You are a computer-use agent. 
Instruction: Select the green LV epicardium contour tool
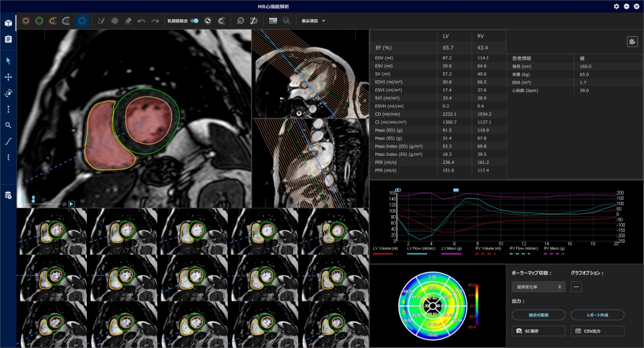pyautogui.click(x=40, y=21)
